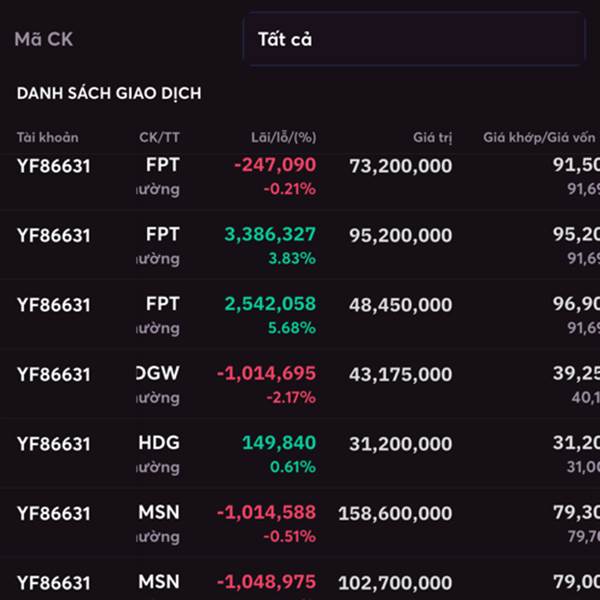The width and height of the screenshot is (600, 600).
Task: Click the CK/TT column header
Action: pos(160,137)
